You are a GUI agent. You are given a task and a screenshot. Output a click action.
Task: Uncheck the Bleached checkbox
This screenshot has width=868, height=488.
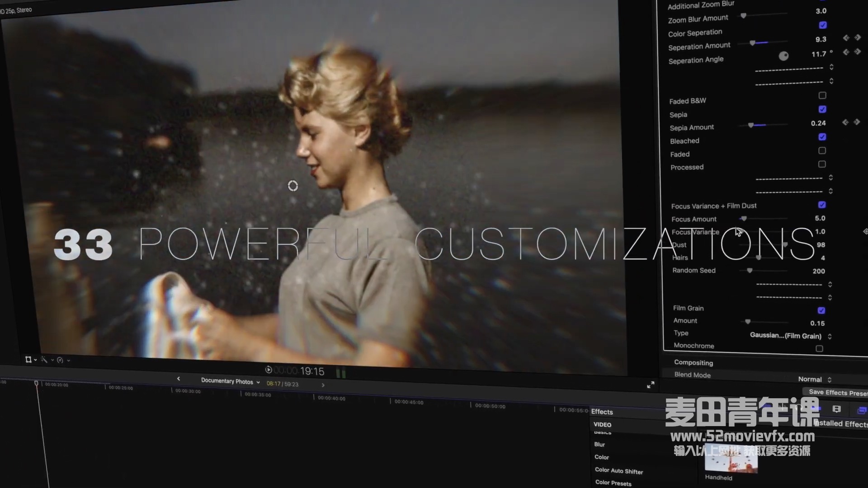822,136
